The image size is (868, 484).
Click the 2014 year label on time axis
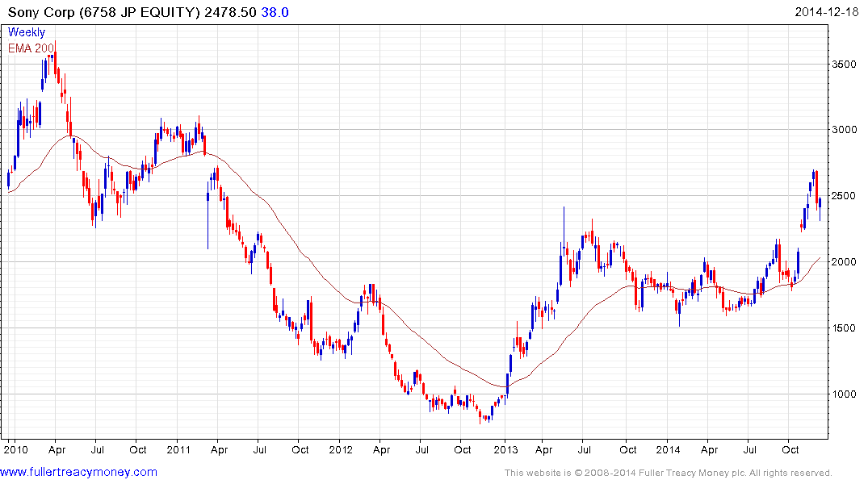pyautogui.click(x=669, y=449)
